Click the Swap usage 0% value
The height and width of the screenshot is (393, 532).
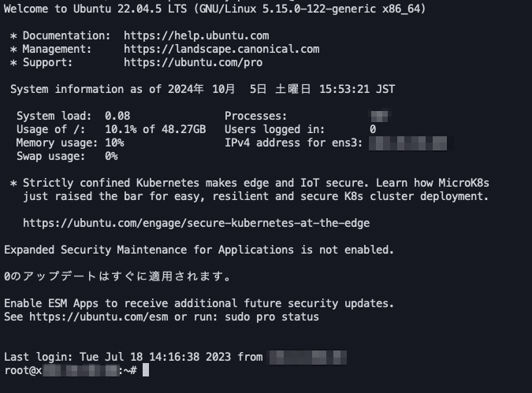pos(111,156)
